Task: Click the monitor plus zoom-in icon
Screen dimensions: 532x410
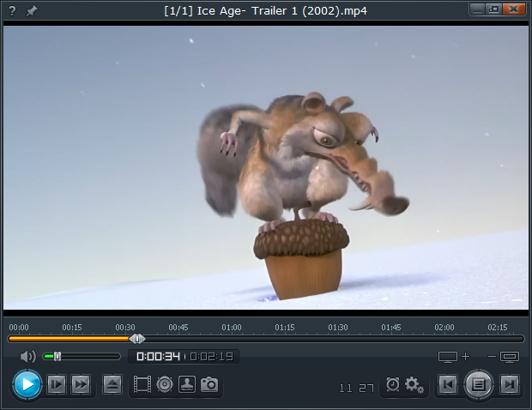Action: (x=454, y=357)
